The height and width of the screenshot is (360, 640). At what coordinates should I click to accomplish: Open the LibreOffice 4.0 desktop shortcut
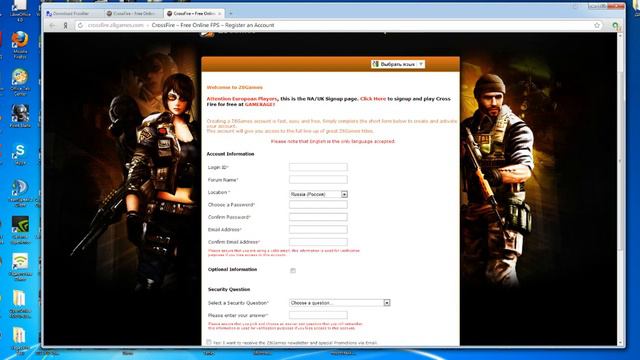click(x=19, y=11)
